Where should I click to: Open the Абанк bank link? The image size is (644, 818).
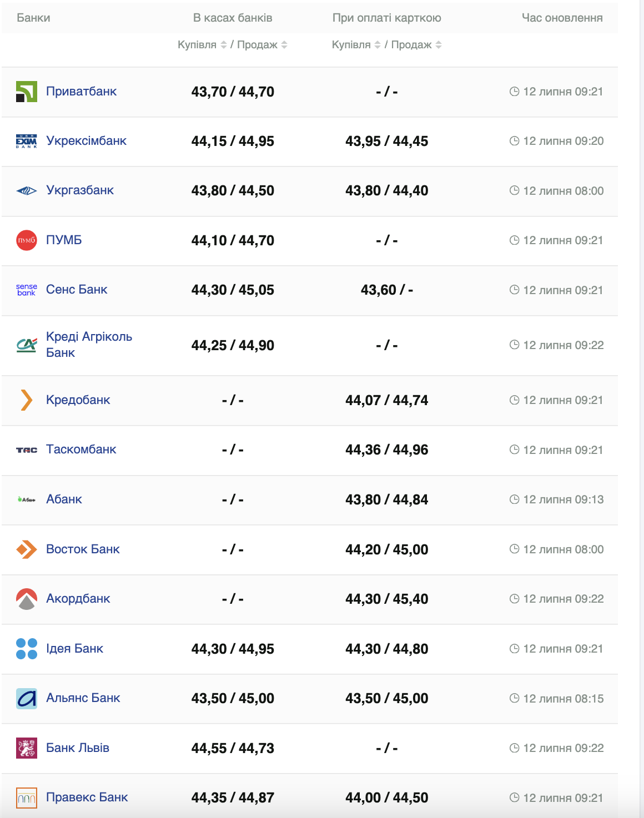click(x=64, y=499)
